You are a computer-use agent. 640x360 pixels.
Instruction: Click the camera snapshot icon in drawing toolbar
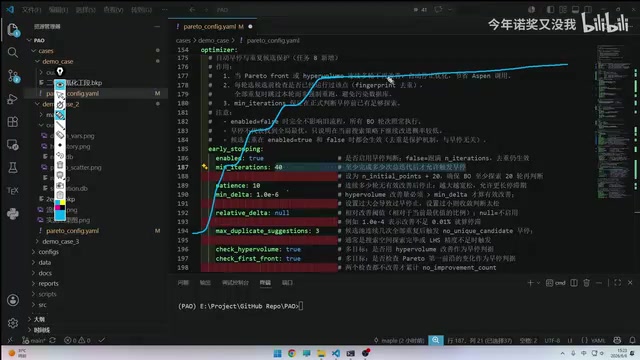coord(60,185)
